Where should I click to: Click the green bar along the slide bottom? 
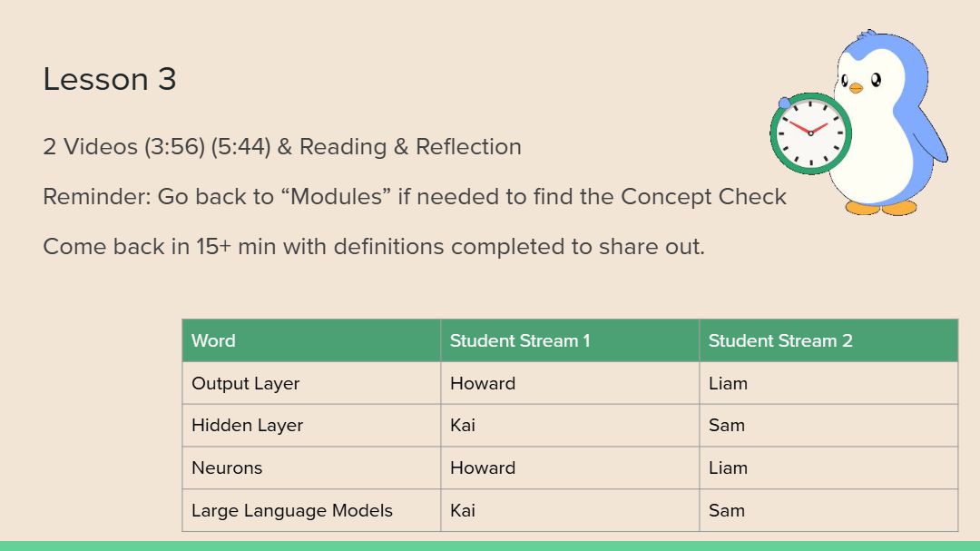(490, 546)
